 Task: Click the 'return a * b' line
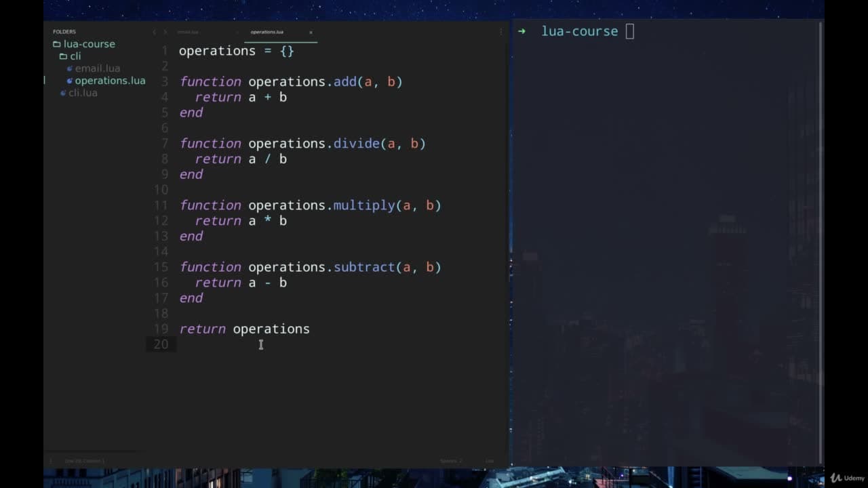[241, 220]
